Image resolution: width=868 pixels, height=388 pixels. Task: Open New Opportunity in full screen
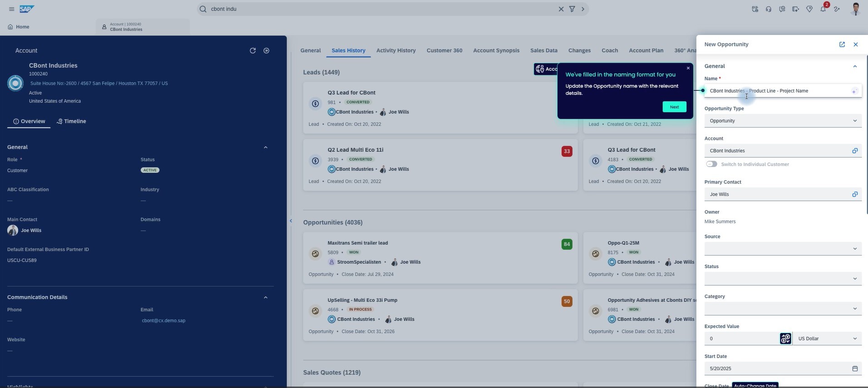842,44
